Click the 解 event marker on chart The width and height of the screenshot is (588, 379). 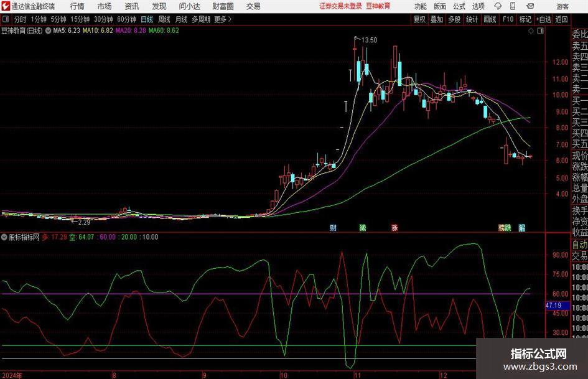point(521,227)
